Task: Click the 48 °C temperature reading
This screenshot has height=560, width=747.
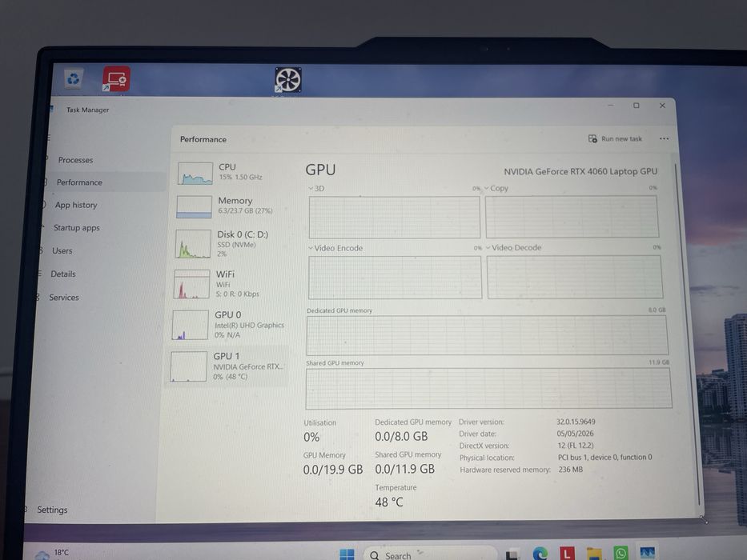Action: pyautogui.click(x=389, y=502)
